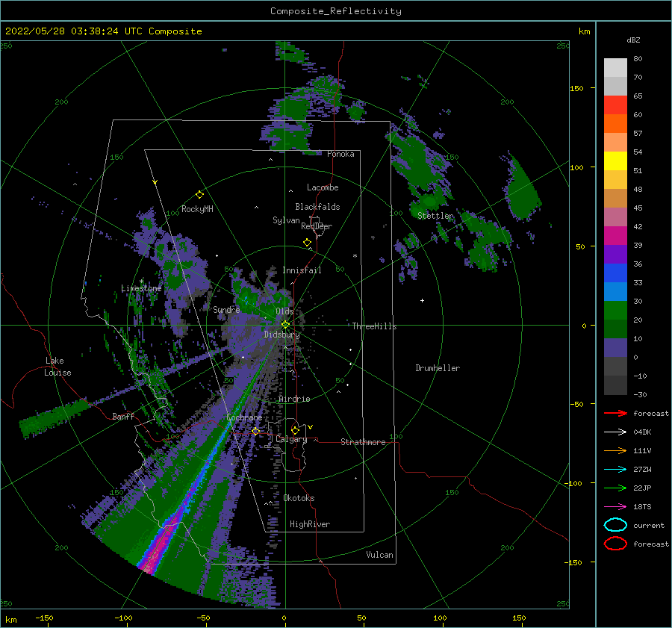672x628 pixels.
Task: Select the cyan current ellipse icon
Action: 615,525
